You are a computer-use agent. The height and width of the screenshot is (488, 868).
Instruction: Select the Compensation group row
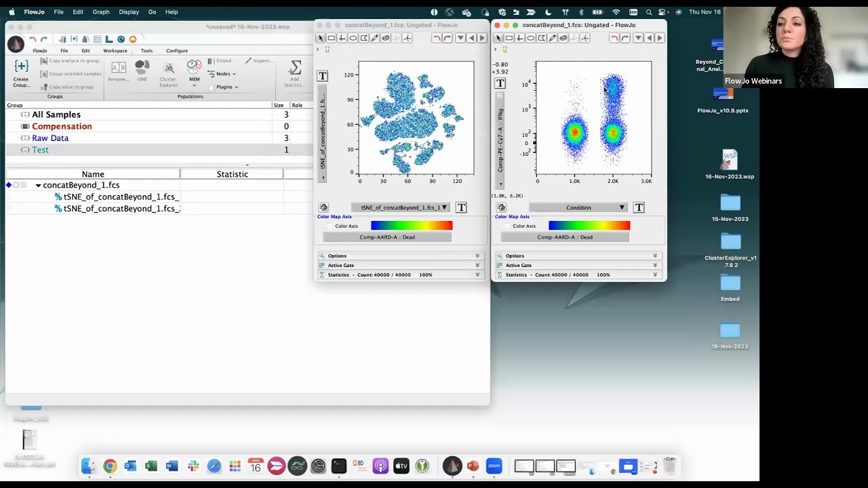pyautogui.click(x=159, y=126)
